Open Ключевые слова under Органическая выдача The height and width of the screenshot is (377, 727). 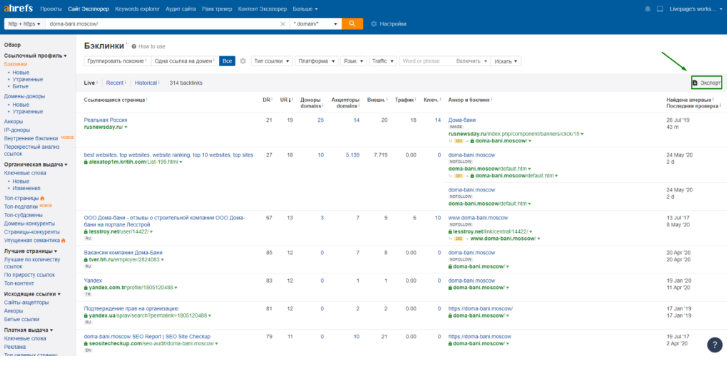click(x=25, y=173)
